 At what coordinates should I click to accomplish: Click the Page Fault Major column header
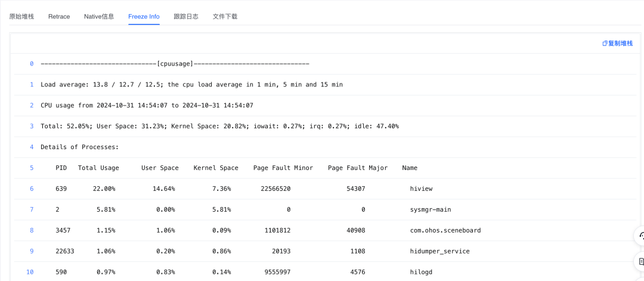click(358, 168)
